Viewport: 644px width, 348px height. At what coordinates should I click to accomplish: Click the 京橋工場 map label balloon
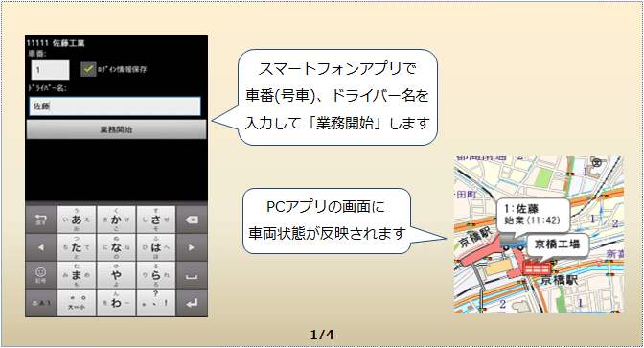(557, 244)
